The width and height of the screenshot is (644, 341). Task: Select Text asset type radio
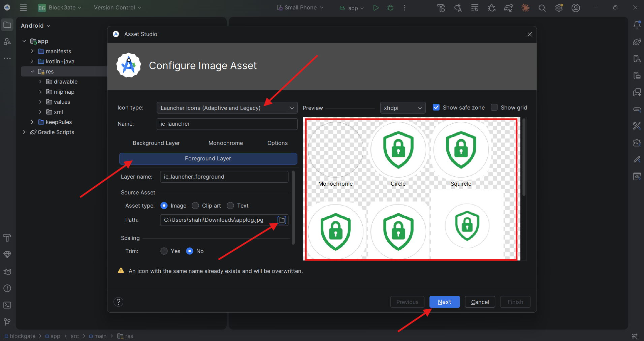pos(230,206)
